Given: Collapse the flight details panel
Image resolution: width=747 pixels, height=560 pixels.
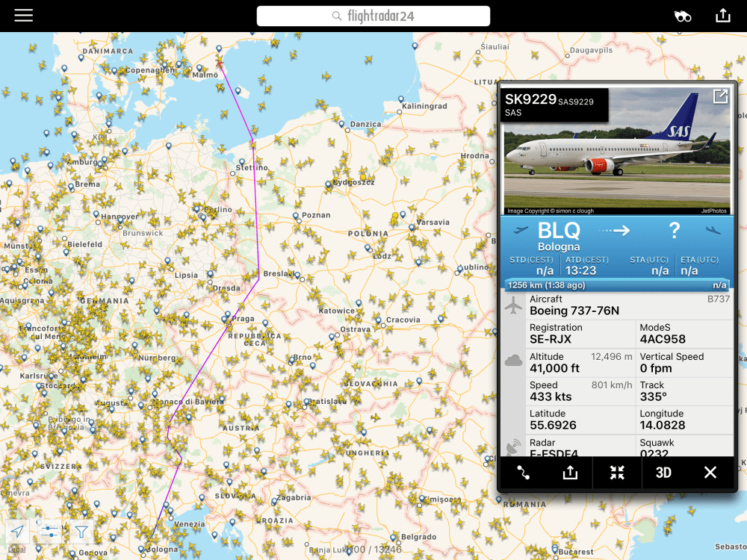Looking at the screenshot, I should coord(617,473).
